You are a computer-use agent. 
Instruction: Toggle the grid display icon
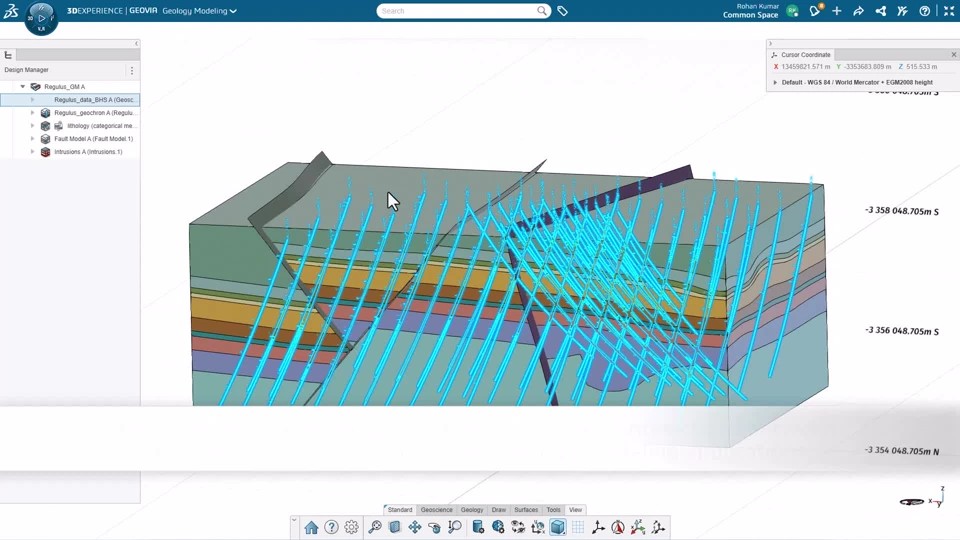tap(577, 527)
